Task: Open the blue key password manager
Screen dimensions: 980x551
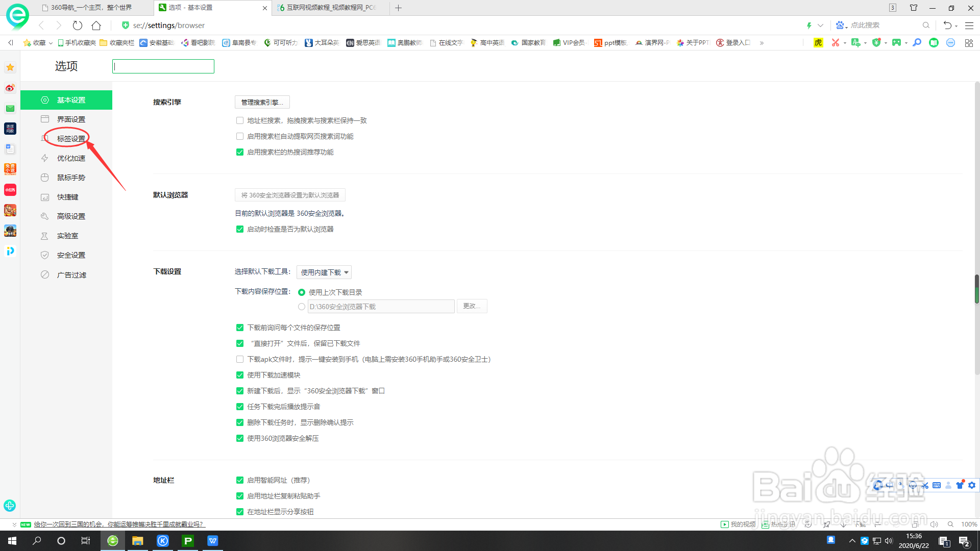Action: pos(916,43)
